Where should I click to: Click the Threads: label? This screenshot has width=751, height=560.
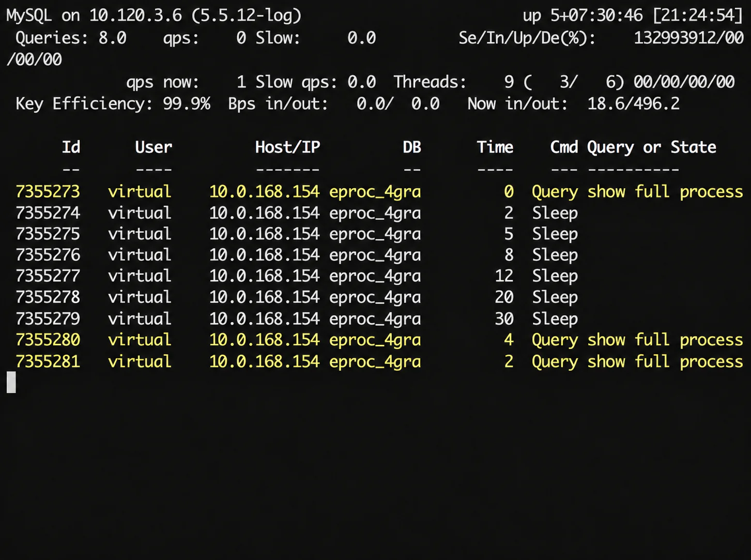(x=430, y=82)
